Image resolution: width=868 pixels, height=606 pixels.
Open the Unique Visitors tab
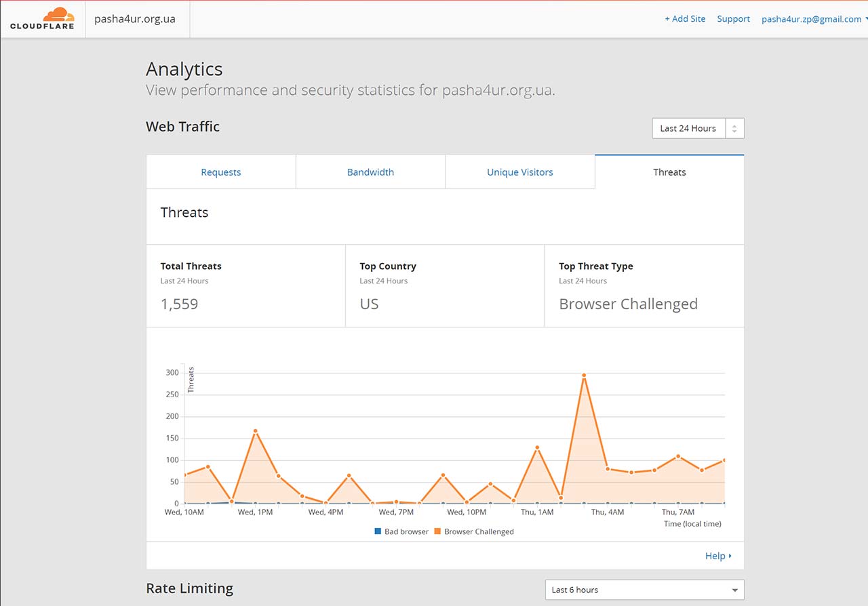tap(520, 172)
